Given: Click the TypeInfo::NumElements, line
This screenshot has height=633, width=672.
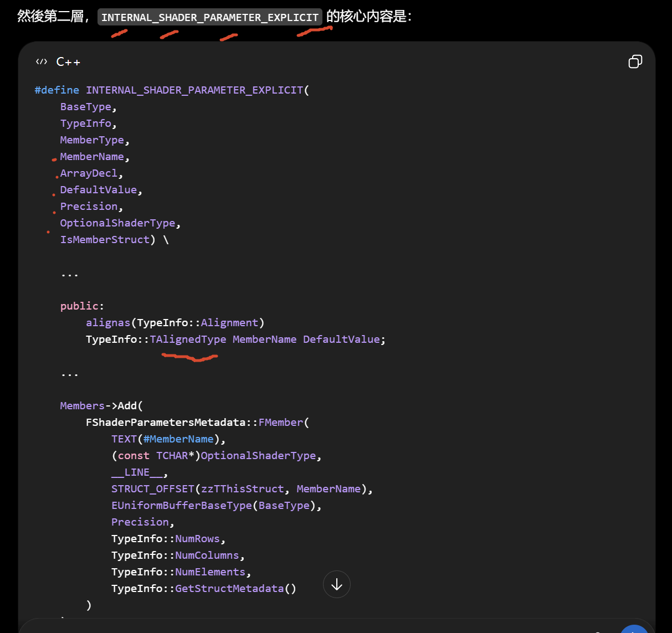Looking at the screenshot, I should 181,572.
